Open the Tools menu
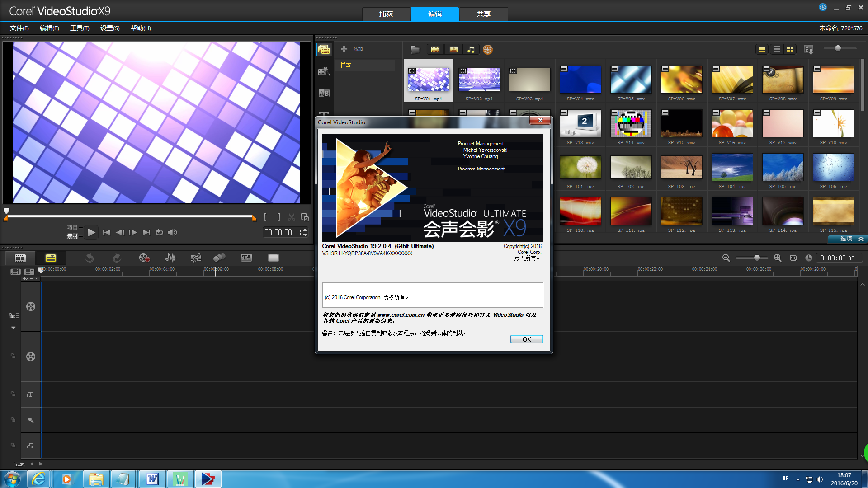The width and height of the screenshot is (868, 488). (x=80, y=28)
